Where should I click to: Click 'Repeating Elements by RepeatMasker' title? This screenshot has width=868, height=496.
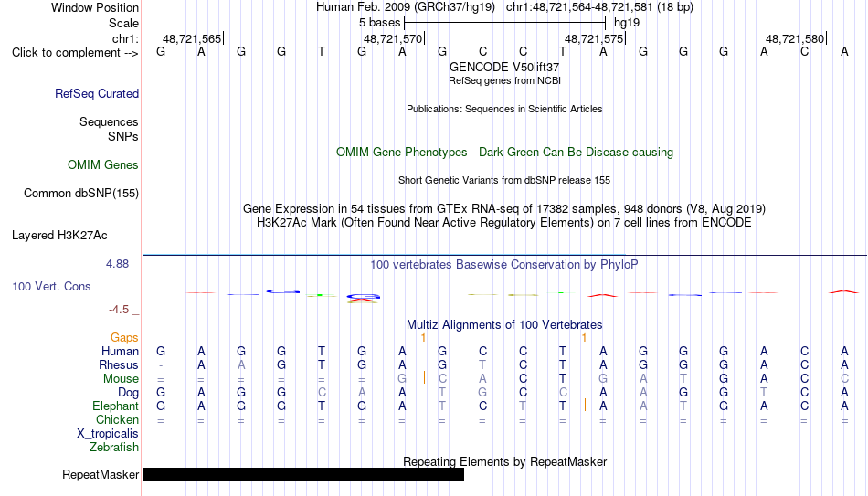(x=505, y=461)
